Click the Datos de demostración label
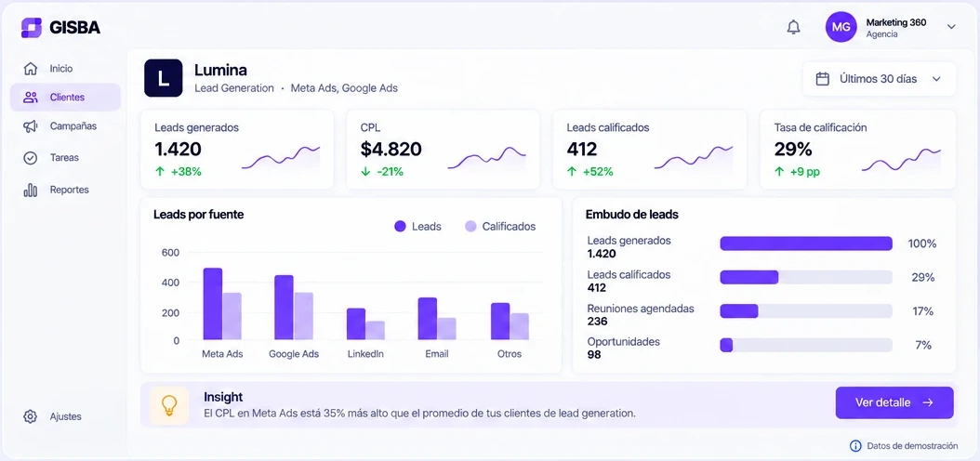Viewport: 980px width, 461px height. [x=912, y=446]
